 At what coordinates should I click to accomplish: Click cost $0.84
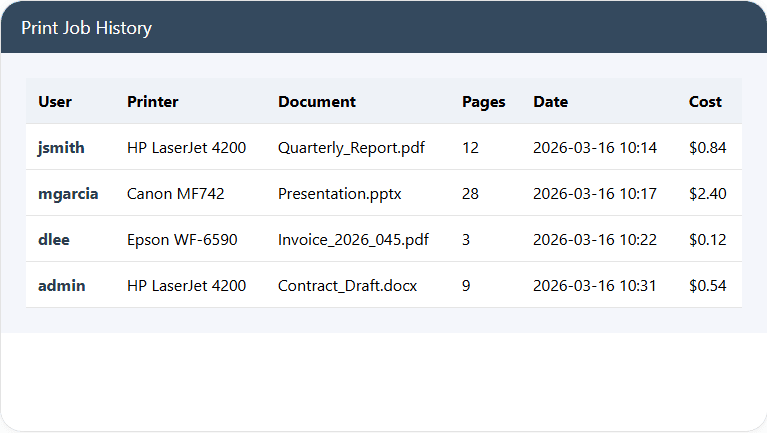pyautogui.click(x=707, y=148)
